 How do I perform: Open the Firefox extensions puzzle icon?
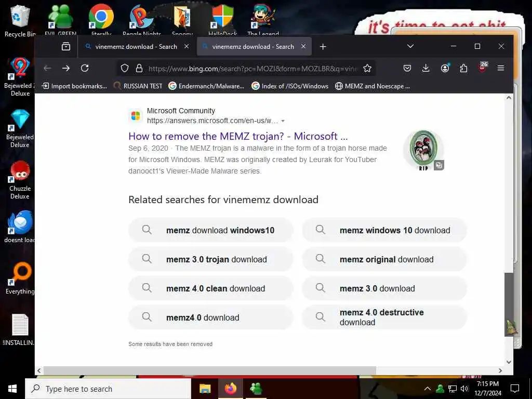(463, 68)
